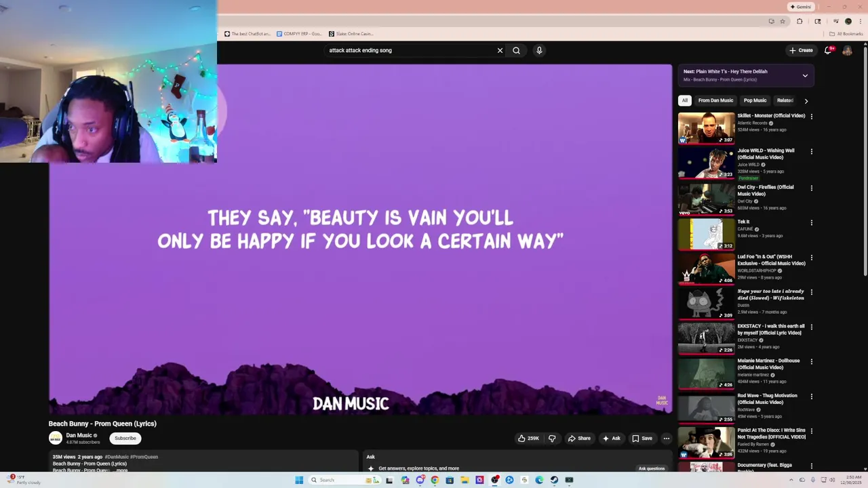Open options for Rod Wave video
868x488 pixels.
(x=811, y=396)
